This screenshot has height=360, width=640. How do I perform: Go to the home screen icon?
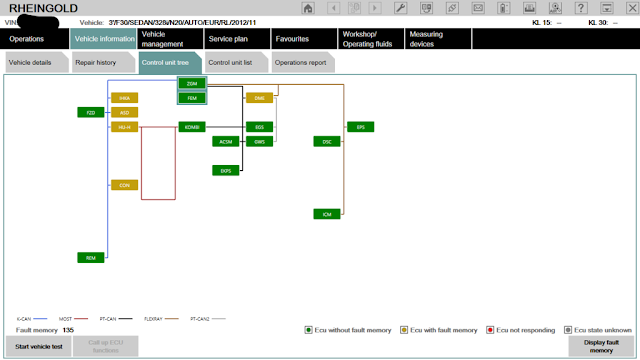pos(308,8)
